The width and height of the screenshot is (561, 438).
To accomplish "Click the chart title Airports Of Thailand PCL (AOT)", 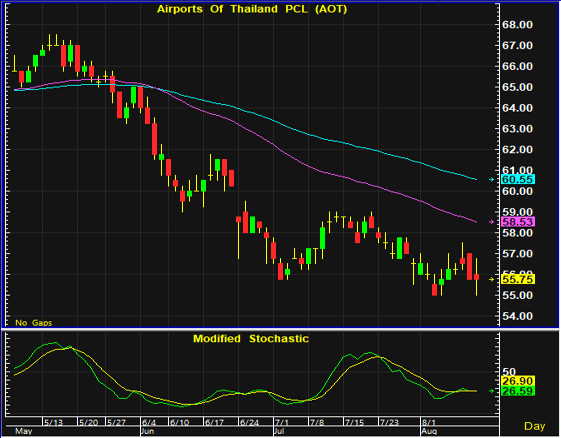I will click(x=252, y=9).
